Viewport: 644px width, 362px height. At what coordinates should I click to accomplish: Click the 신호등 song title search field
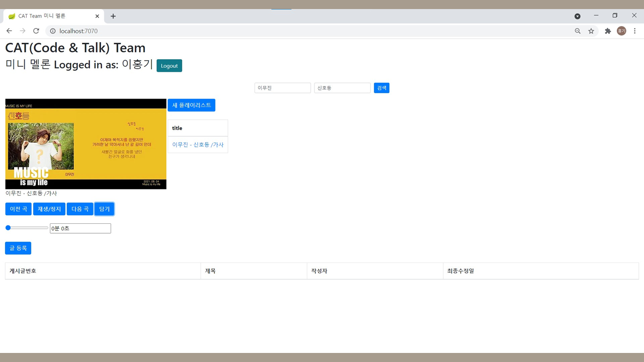[x=343, y=88]
